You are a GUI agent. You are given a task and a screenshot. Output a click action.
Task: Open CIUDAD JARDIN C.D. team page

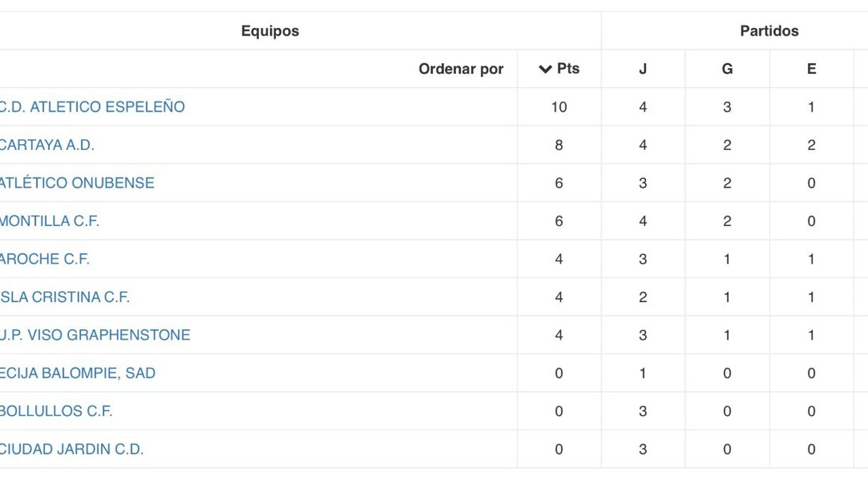point(72,448)
